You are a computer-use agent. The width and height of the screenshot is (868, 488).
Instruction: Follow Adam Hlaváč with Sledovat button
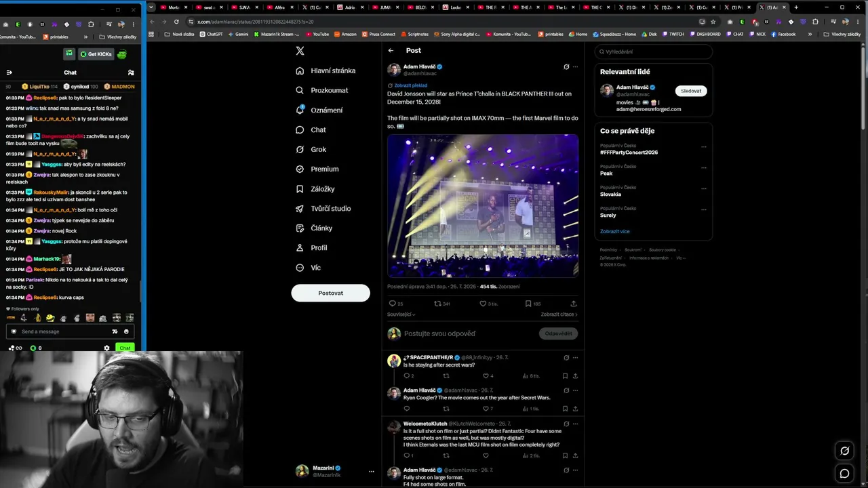(x=691, y=91)
